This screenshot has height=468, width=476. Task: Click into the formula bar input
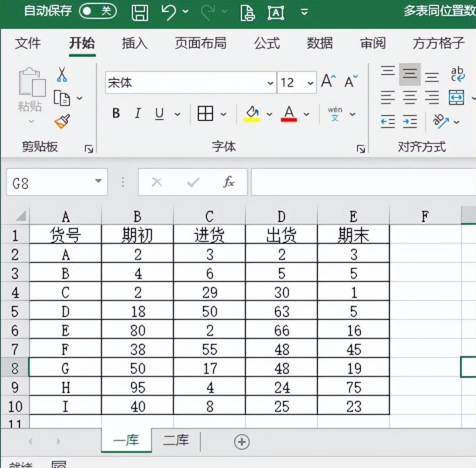pos(364,182)
